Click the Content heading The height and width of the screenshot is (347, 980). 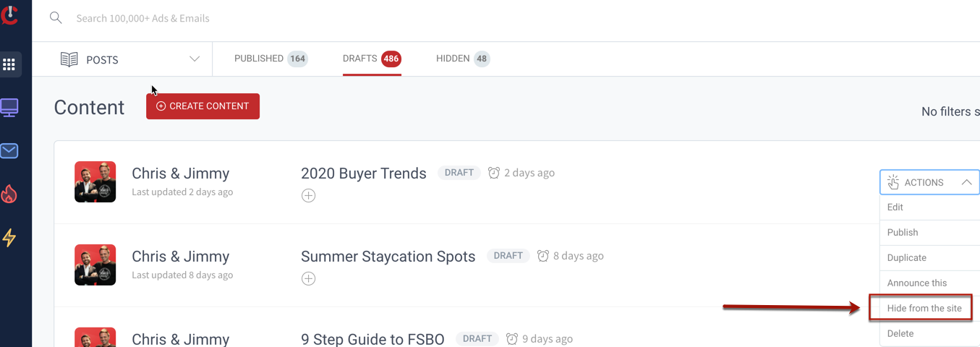[89, 107]
